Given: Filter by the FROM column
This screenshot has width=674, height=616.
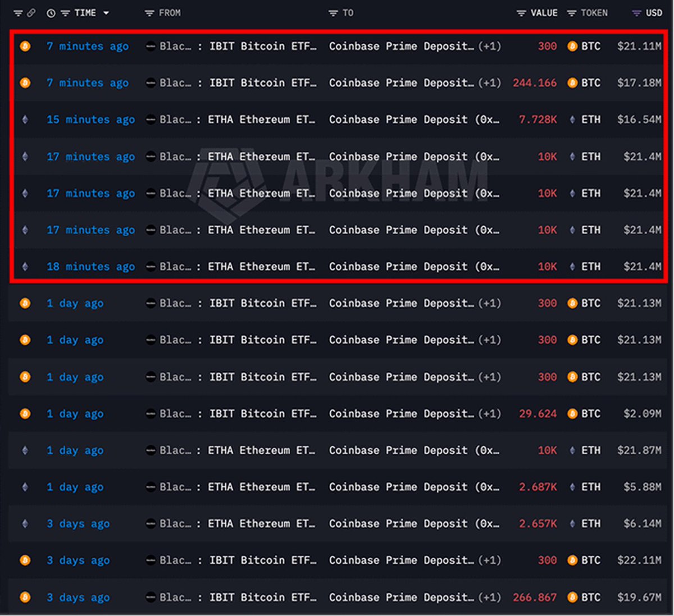Looking at the screenshot, I should (149, 13).
